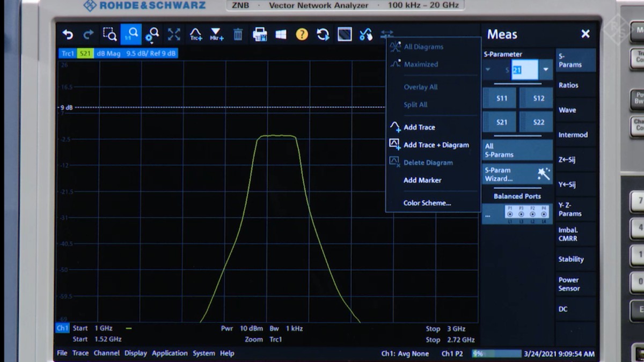
Task: Select the Add Marker toolbar icon (Mkr+)
Action: coord(215,34)
